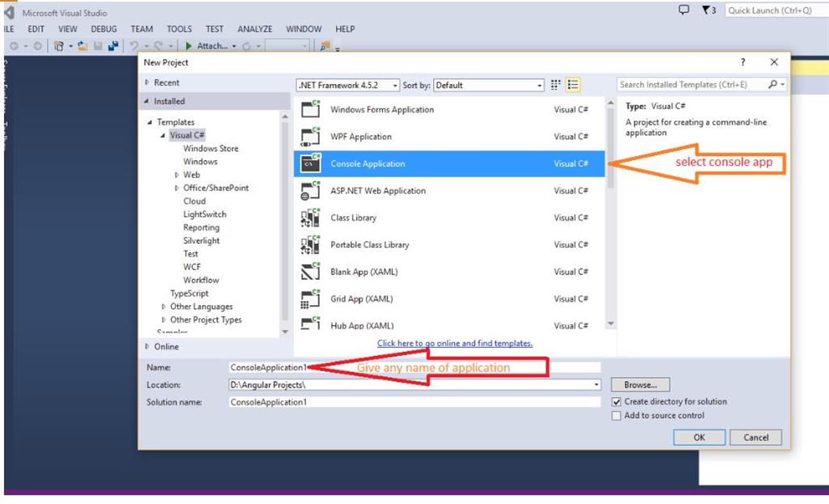This screenshot has width=829, height=504.
Task: Switch templates list to small icons view
Action: (x=555, y=84)
